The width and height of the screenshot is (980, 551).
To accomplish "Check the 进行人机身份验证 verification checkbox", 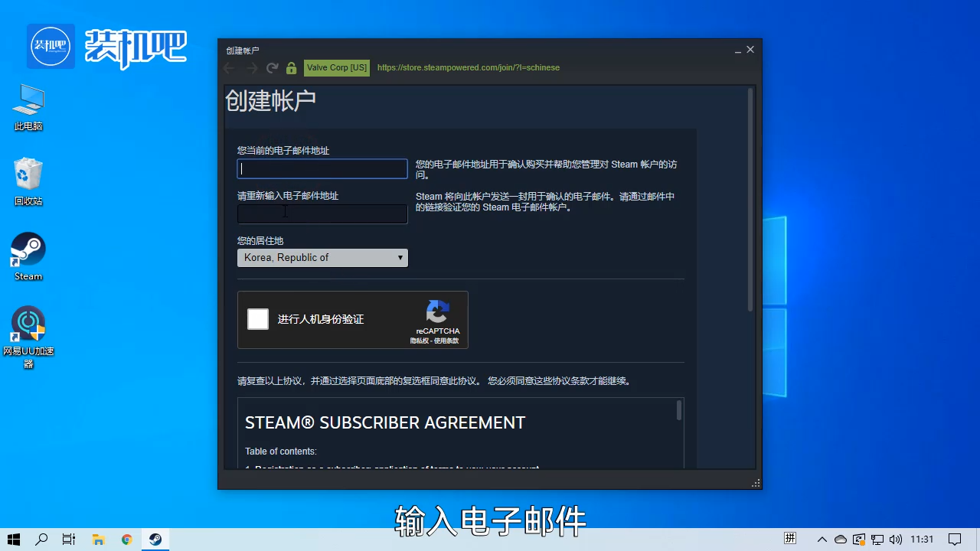I will [x=257, y=318].
